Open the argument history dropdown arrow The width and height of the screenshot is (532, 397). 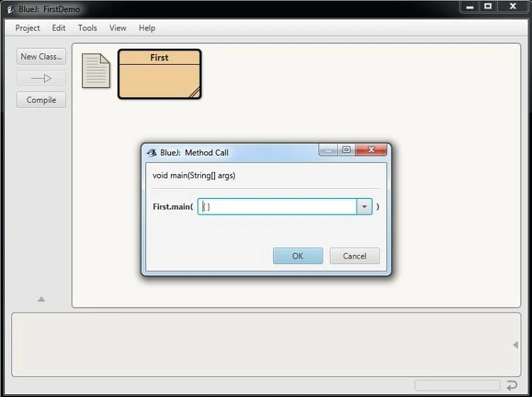pyautogui.click(x=364, y=207)
